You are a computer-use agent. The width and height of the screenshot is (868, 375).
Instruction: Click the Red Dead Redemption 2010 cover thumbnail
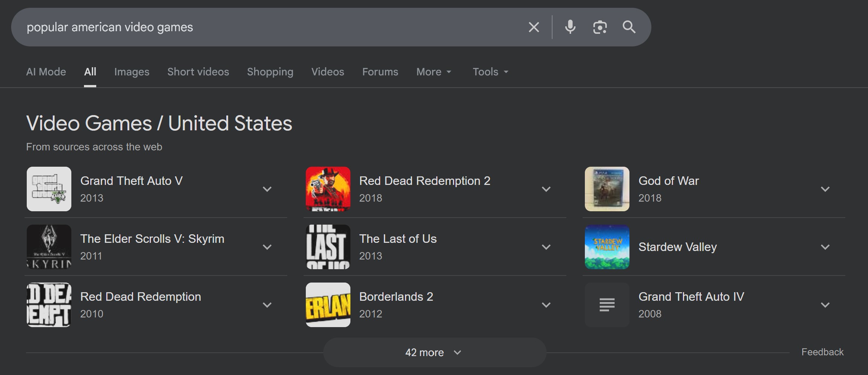tap(49, 305)
